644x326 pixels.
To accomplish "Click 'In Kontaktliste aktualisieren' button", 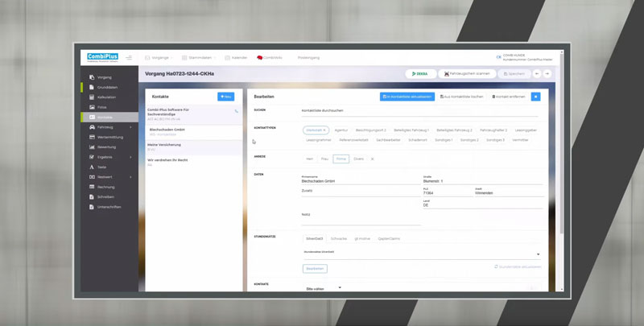I will tap(407, 97).
